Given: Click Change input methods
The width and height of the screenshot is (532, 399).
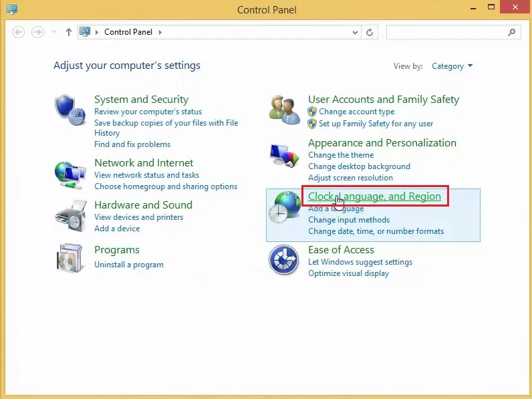Looking at the screenshot, I should point(349,220).
